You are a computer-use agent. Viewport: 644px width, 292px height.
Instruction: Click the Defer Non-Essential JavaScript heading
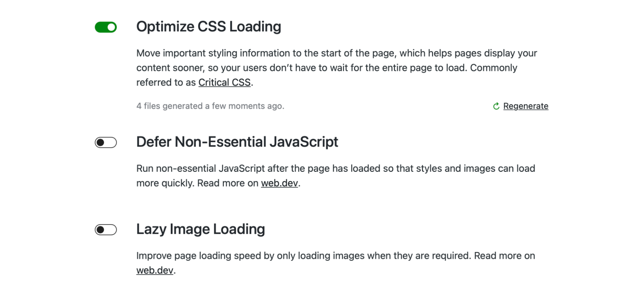point(237,141)
